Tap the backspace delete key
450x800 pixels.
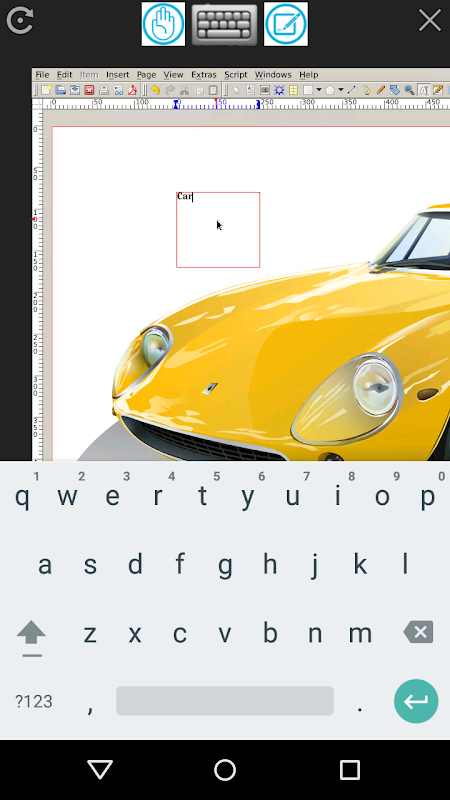point(418,632)
